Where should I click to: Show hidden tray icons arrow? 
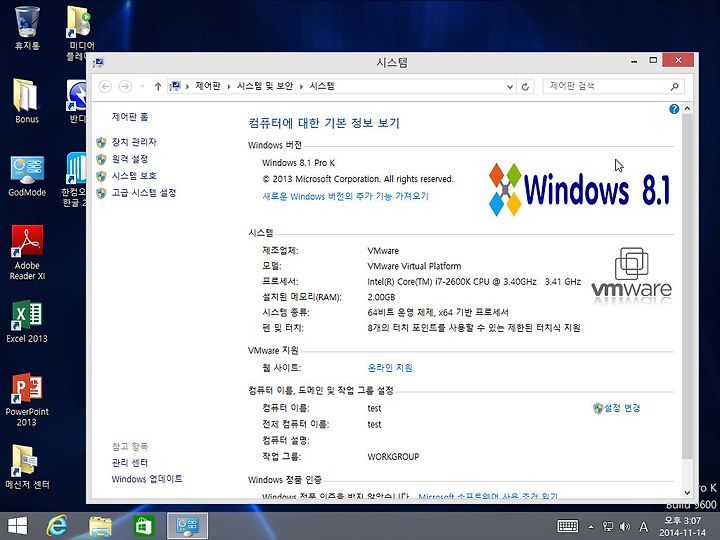point(591,527)
